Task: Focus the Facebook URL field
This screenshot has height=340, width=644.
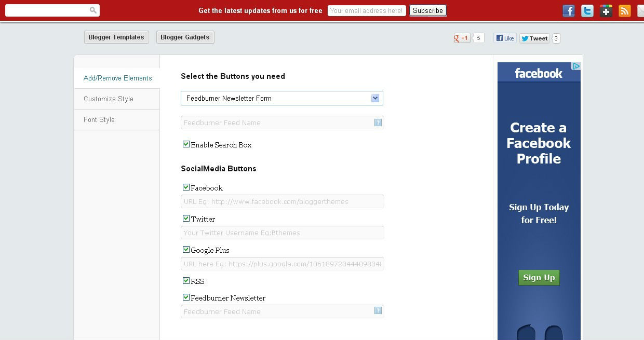Action: click(x=282, y=201)
